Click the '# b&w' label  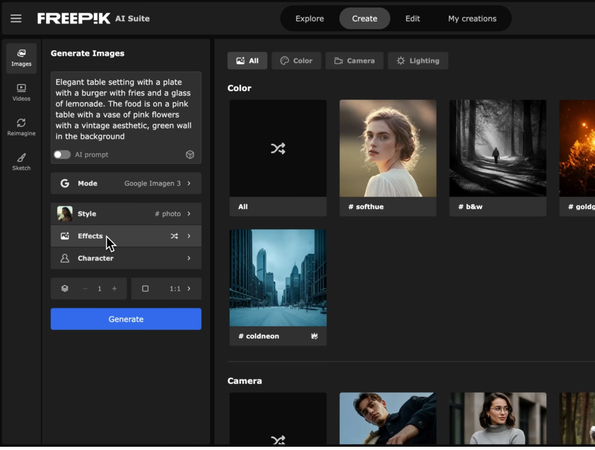tap(470, 207)
